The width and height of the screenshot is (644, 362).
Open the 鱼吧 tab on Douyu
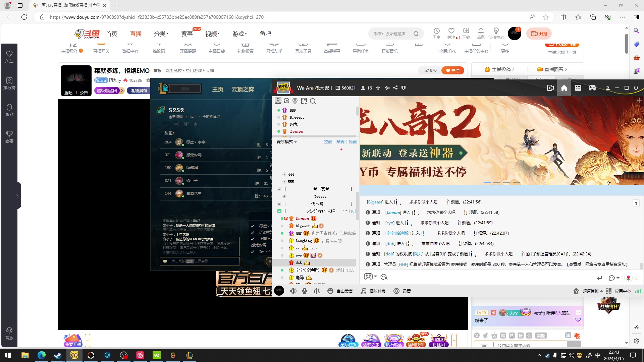click(x=265, y=34)
